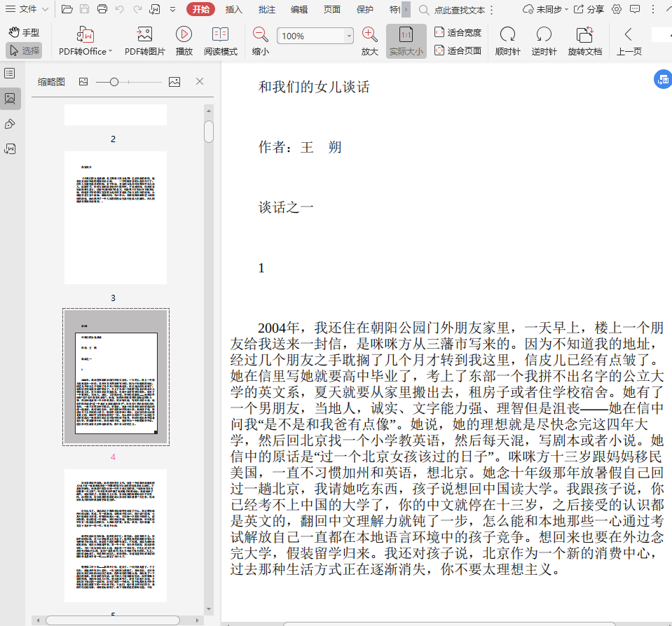
Task: Rotate counterclockwise using 逆时针
Action: coord(544,41)
